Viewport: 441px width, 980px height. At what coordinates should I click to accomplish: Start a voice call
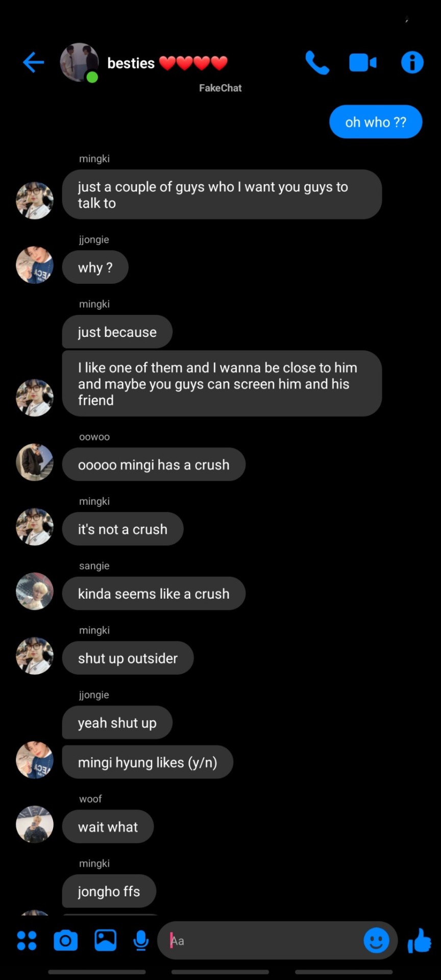(317, 63)
